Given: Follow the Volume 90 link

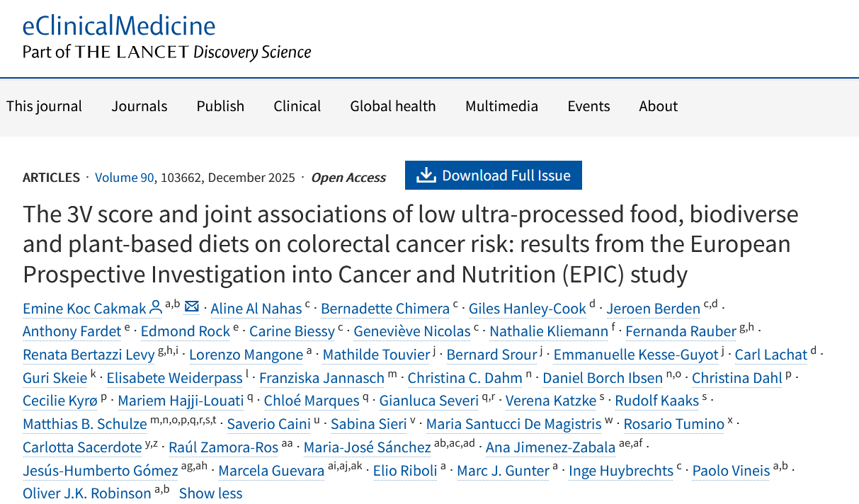Looking at the screenshot, I should coord(124,178).
